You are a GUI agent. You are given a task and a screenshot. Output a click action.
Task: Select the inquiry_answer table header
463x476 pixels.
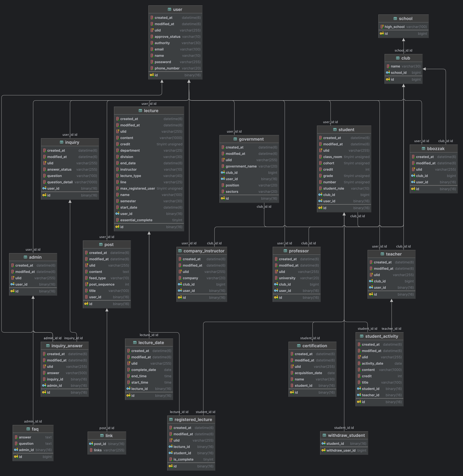[67, 345]
